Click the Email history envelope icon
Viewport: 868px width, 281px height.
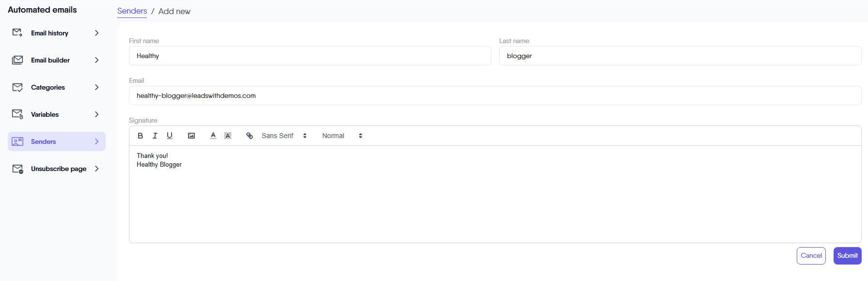coord(17,33)
